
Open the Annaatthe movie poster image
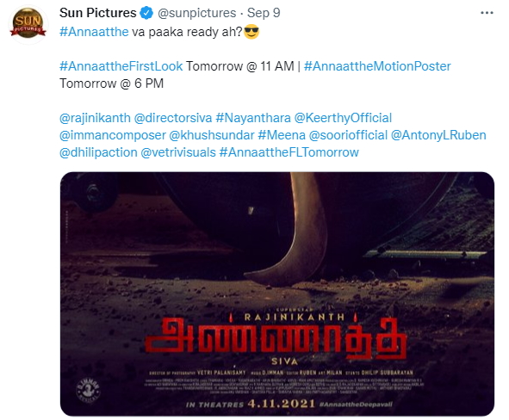(x=277, y=293)
